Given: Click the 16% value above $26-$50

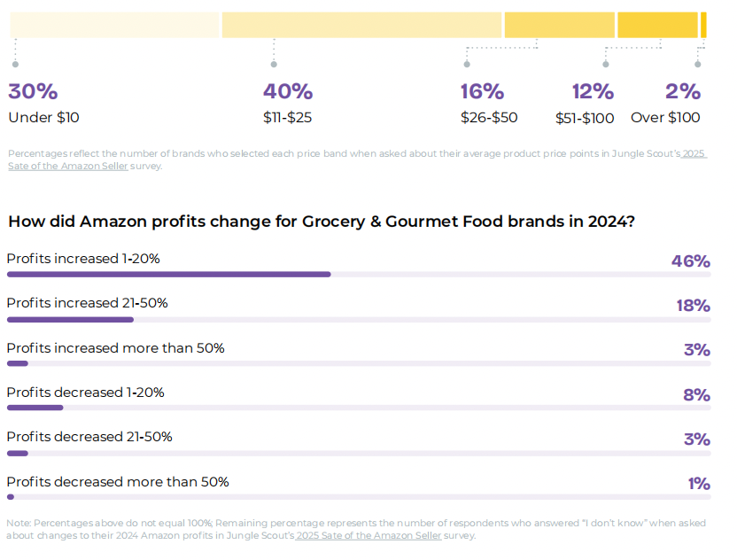Looking at the screenshot, I should (x=482, y=91).
